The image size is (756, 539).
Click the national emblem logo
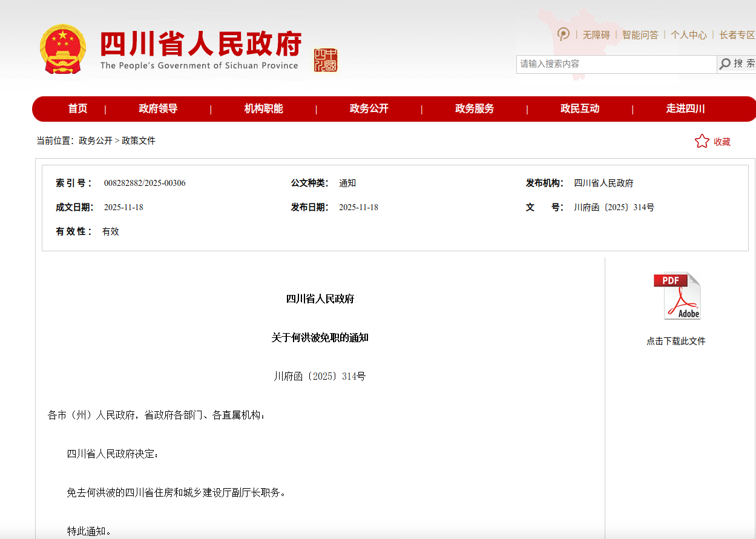(x=63, y=50)
